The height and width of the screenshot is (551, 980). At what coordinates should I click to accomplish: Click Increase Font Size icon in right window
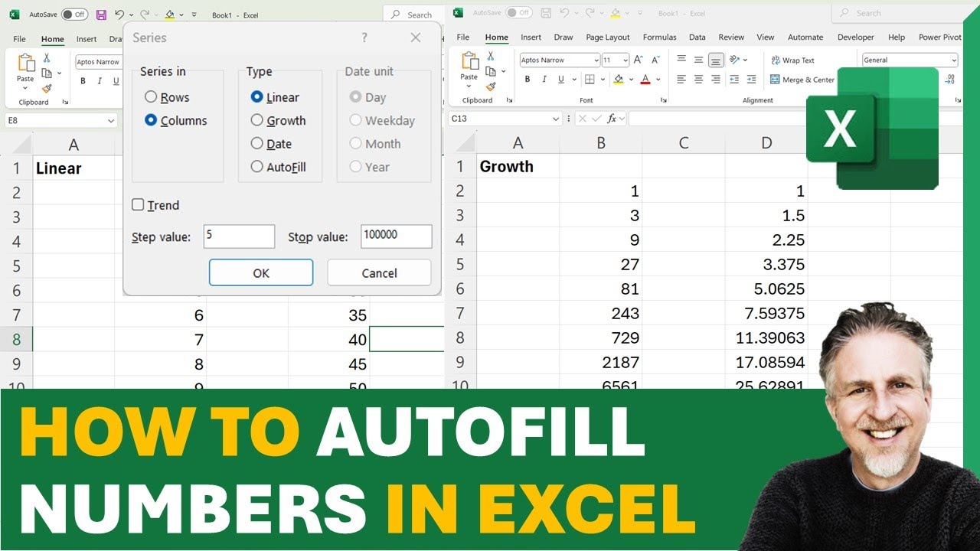pyautogui.click(x=638, y=60)
